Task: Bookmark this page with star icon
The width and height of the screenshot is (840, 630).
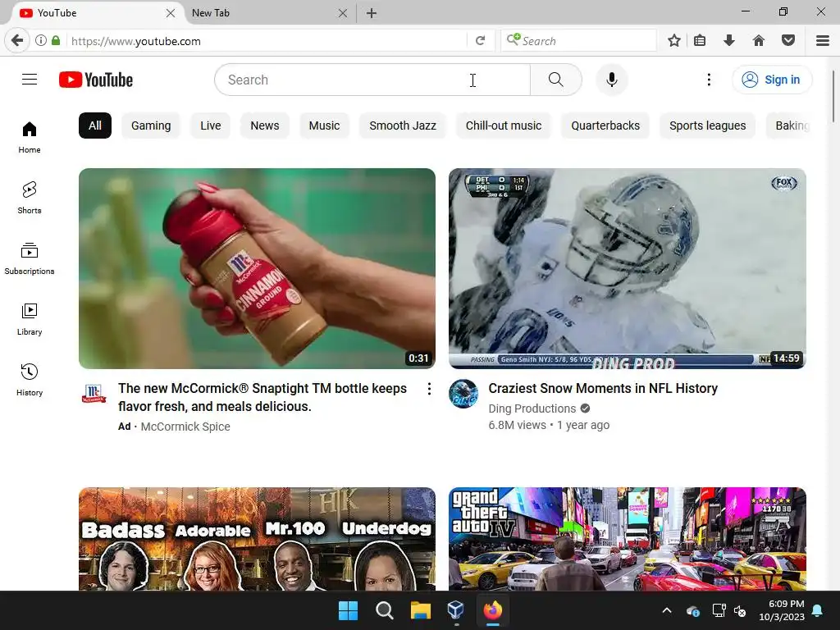Action: click(x=674, y=41)
